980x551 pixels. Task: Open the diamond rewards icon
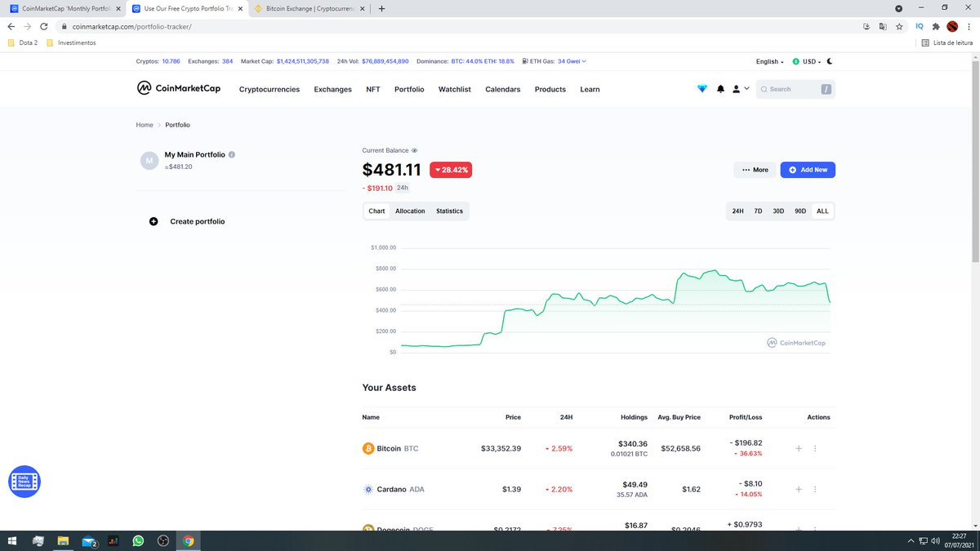pyautogui.click(x=702, y=89)
